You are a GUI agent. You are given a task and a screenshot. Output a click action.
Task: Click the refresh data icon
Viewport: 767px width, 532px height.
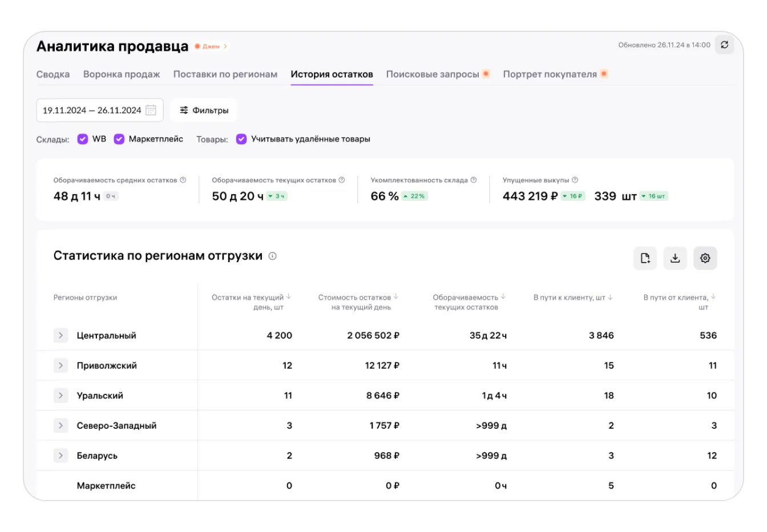point(724,45)
